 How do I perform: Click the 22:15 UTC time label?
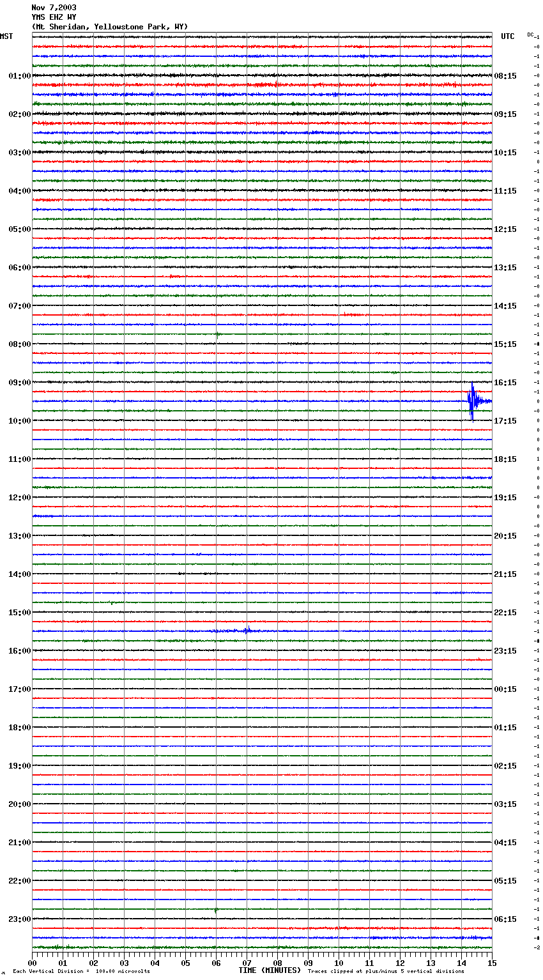[x=505, y=613]
